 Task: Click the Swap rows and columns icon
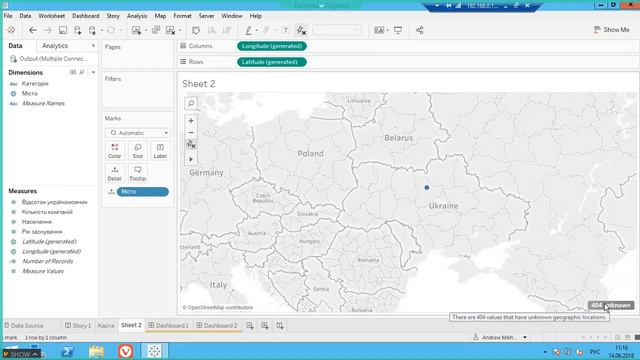coord(196,30)
